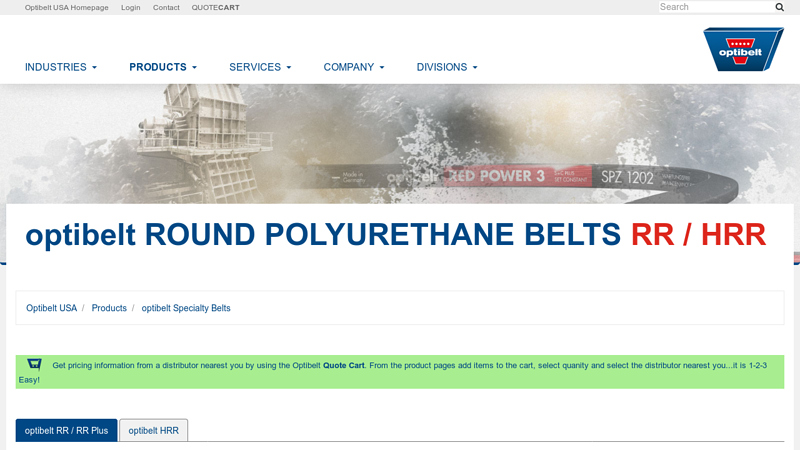Follow the Quote Cart link in banner
The image size is (800, 450).
pos(344,365)
